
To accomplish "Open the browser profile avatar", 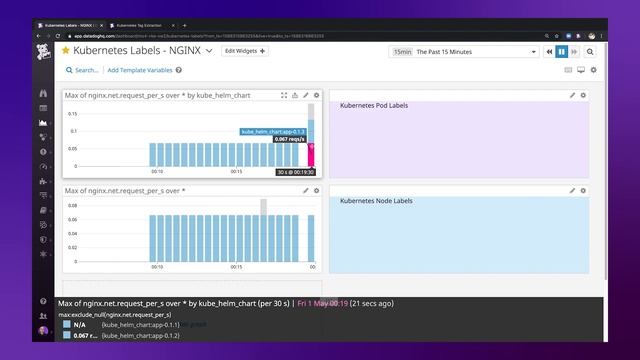I will 591,36.
